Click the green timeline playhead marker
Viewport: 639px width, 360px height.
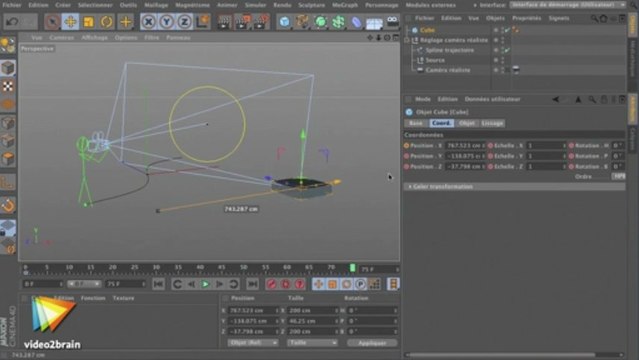[x=353, y=268]
